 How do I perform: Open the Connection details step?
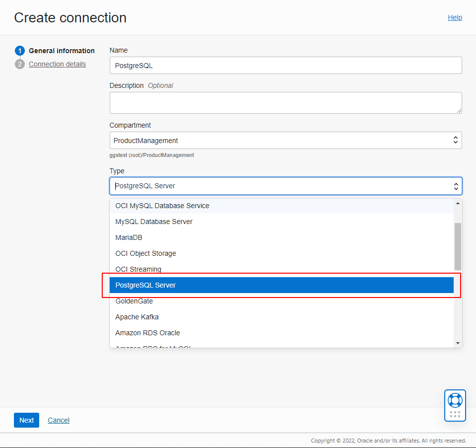coord(57,64)
